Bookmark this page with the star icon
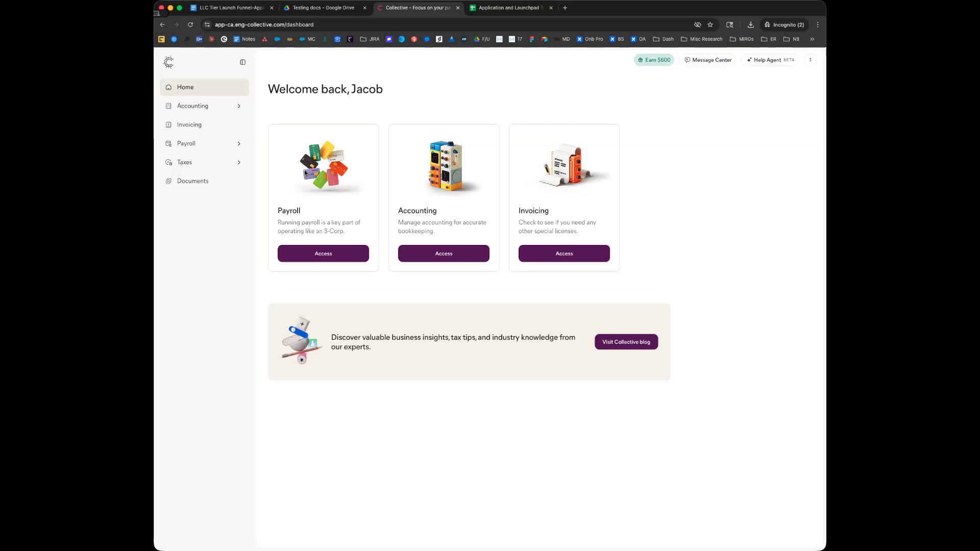 (x=710, y=24)
